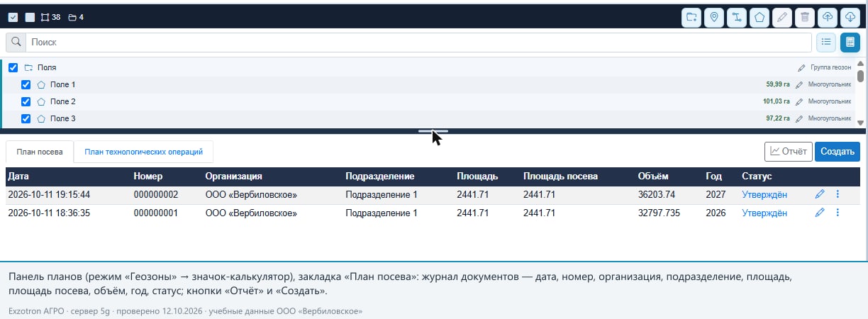Click the trash delete button

point(804,17)
